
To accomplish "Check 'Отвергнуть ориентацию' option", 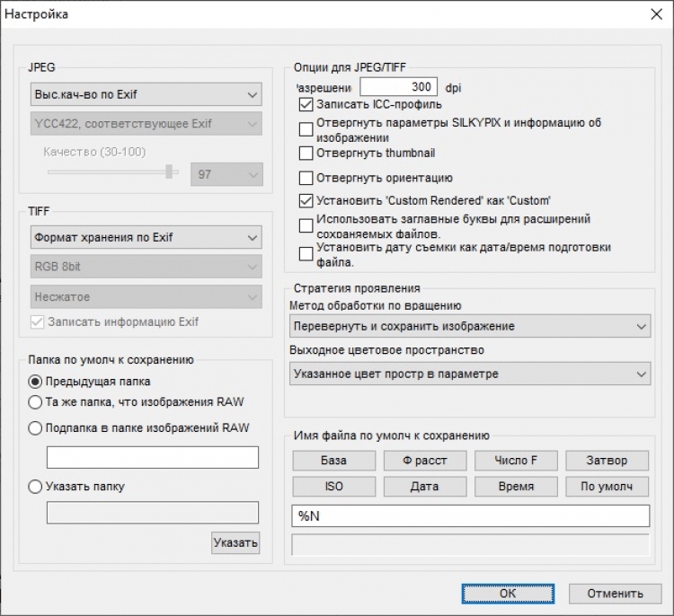I will pos(306,178).
